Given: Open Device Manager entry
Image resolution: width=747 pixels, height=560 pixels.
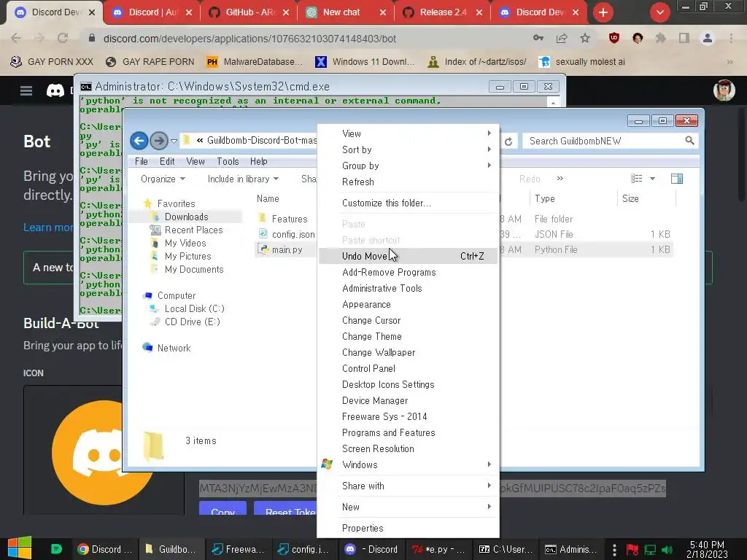Looking at the screenshot, I should tap(409, 400).
